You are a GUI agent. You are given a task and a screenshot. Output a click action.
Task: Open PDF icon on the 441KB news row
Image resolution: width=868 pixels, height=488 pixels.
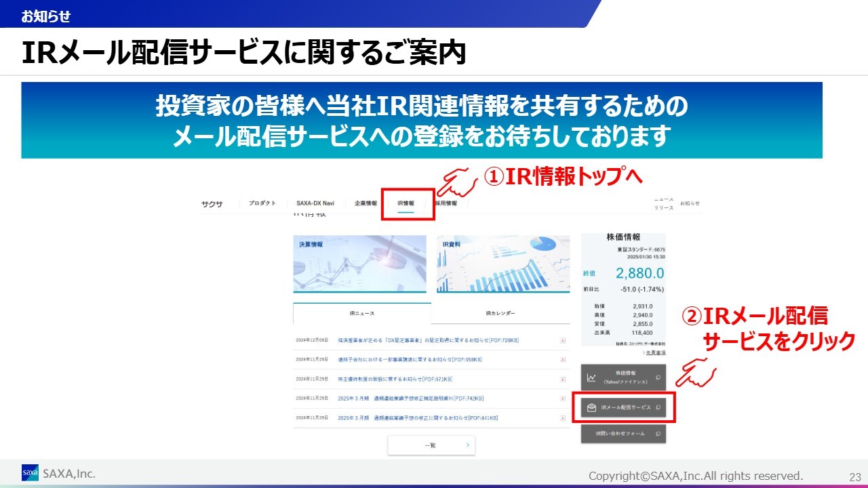pyautogui.click(x=563, y=418)
